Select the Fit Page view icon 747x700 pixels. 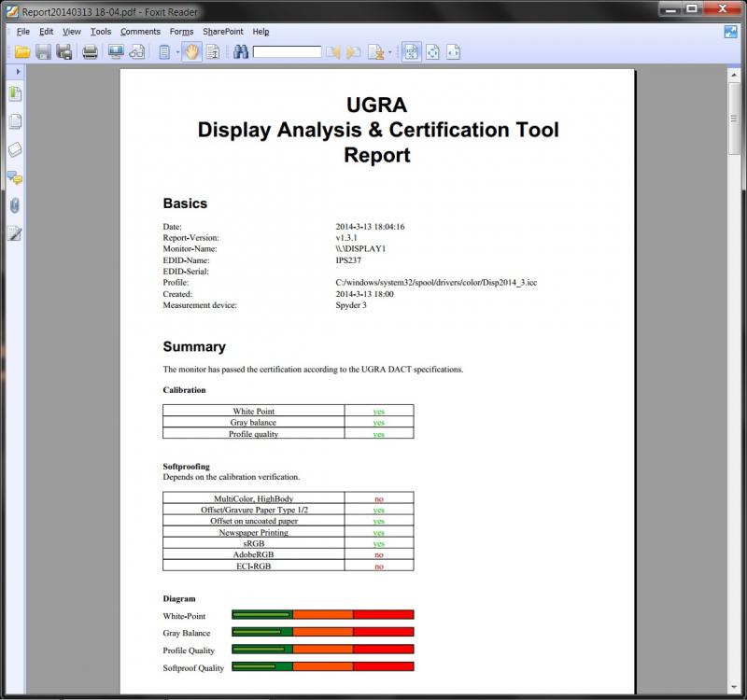pyautogui.click(x=432, y=52)
